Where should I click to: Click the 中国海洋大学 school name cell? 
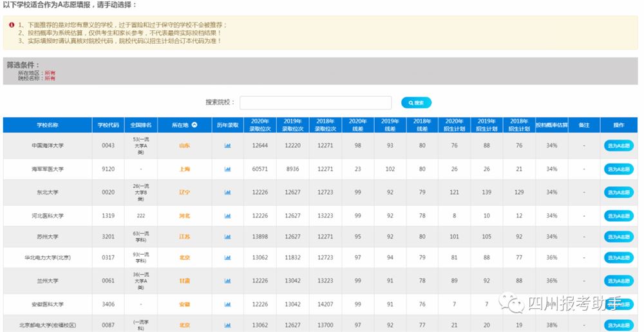(x=47, y=146)
